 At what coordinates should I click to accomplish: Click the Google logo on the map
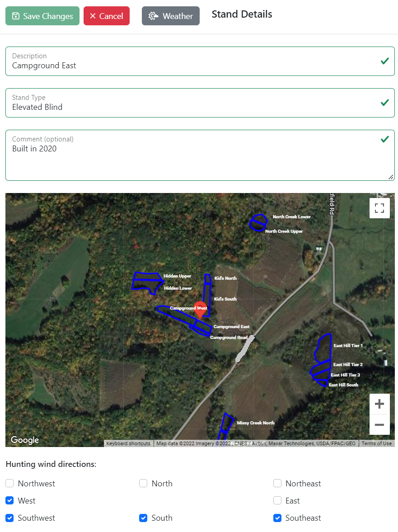point(24,440)
